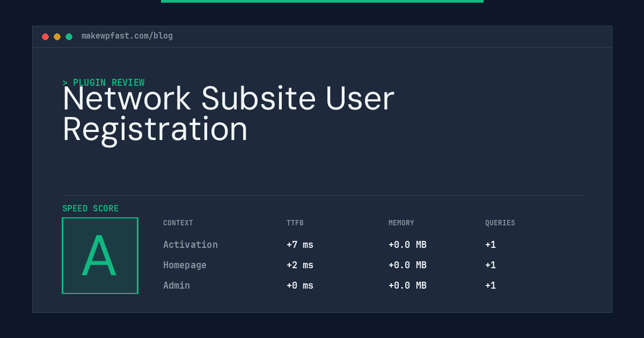Screen dimensions: 644x338
Task: Click the makewpfast.com/blog address text
Action: [x=127, y=36]
